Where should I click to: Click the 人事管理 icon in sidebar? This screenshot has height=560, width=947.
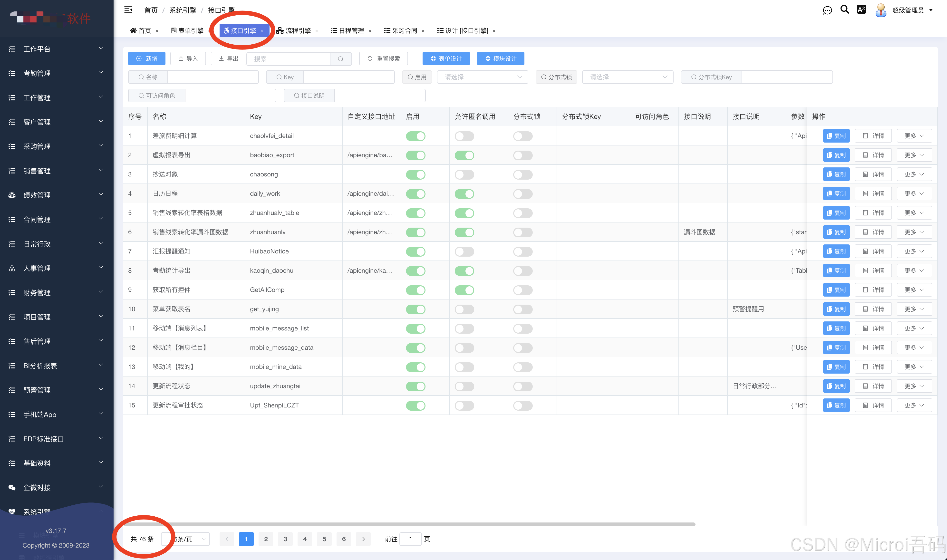[12, 268]
